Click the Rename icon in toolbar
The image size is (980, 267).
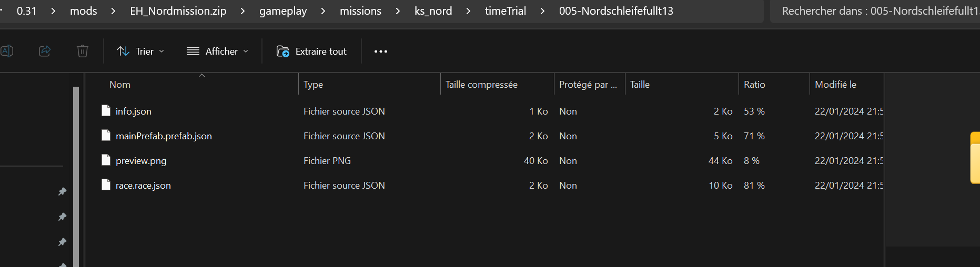(7, 51)
